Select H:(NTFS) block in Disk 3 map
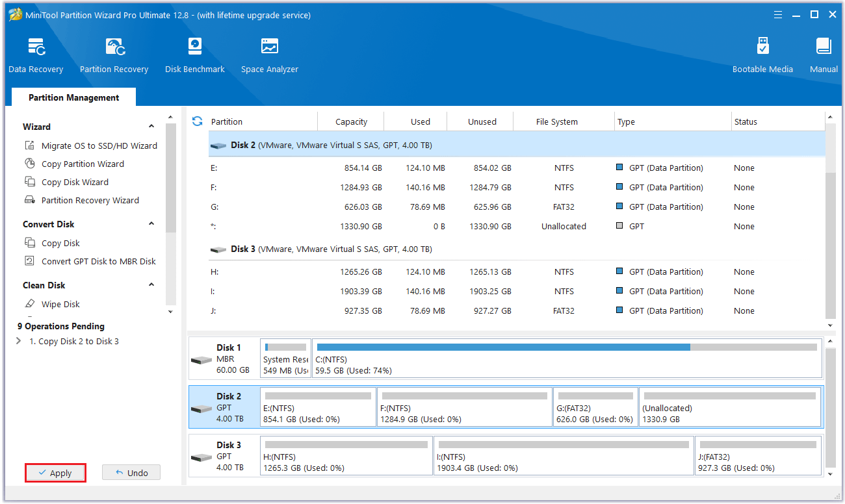The width and height of the screenshot is (845, 504). coord(346,456)
